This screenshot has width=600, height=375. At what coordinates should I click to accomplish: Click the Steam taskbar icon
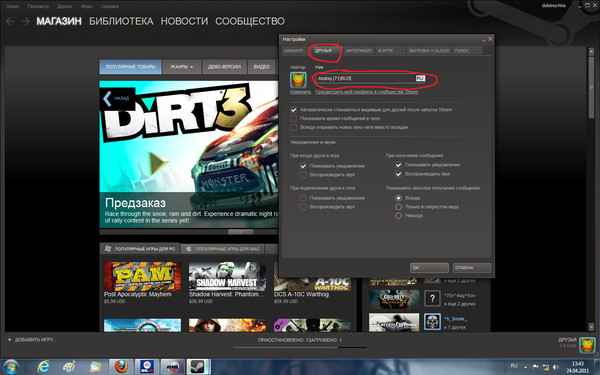point(198,367)
